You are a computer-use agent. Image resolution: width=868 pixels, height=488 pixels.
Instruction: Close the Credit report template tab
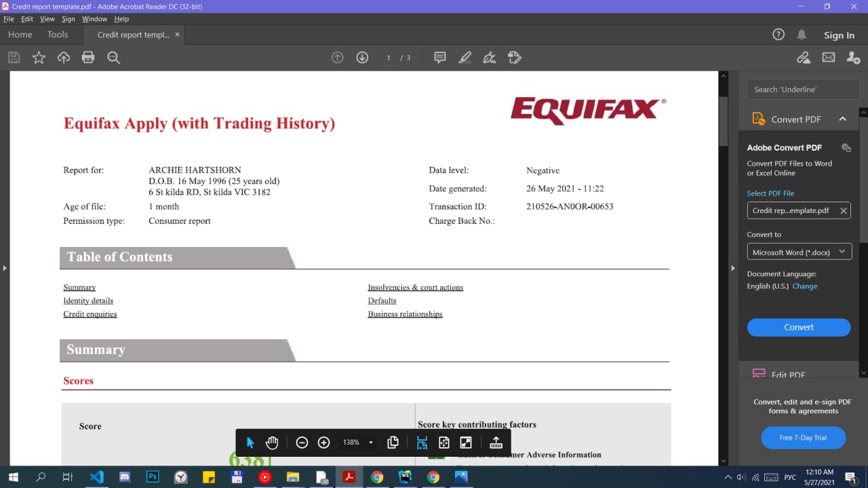point(178,35)
